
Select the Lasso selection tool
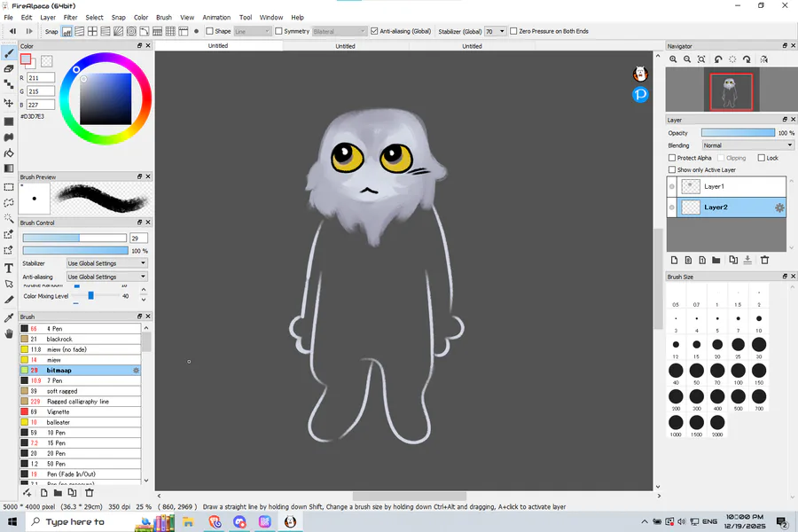pyautogui.click(x=9, y=203)
